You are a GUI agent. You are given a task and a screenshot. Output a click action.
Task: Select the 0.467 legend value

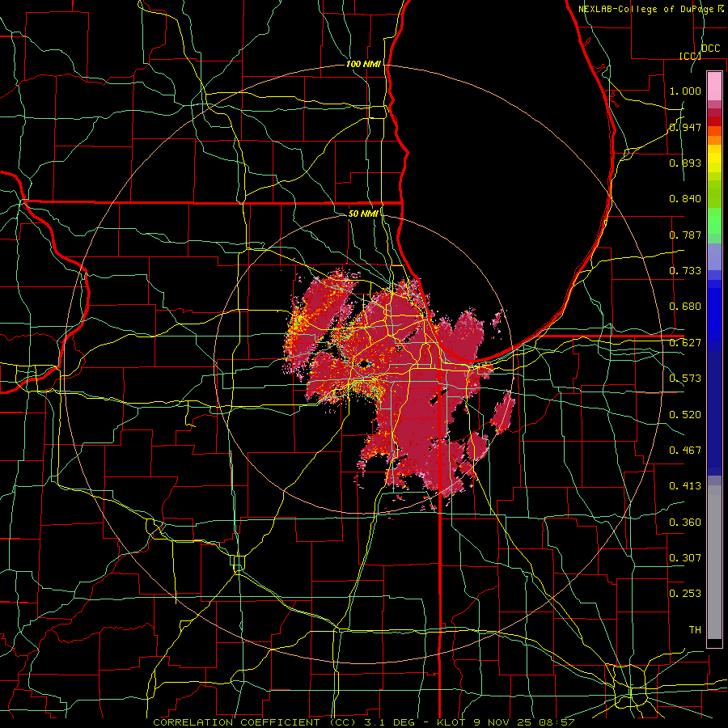pyautogui.click(x=685, y=450)
